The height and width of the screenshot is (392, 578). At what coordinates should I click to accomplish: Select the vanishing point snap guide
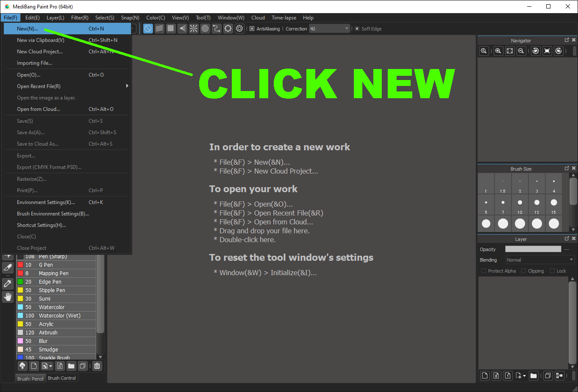point(182,28)
